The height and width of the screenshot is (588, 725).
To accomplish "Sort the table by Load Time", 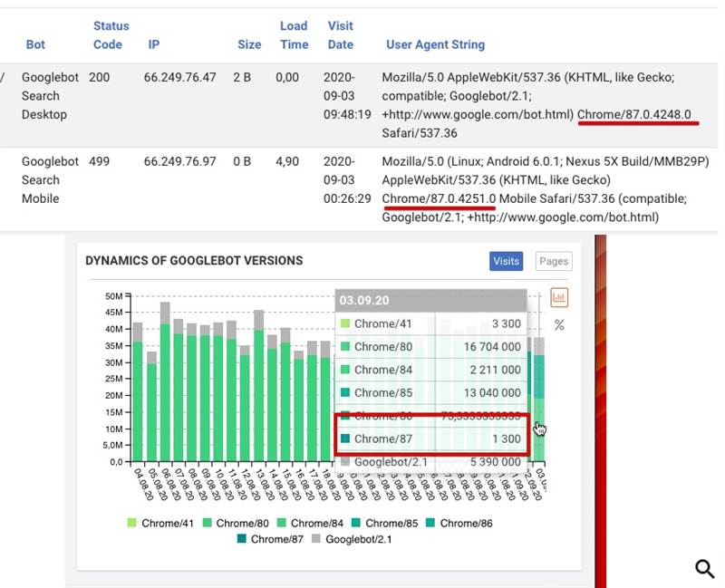I will (294, 35).
